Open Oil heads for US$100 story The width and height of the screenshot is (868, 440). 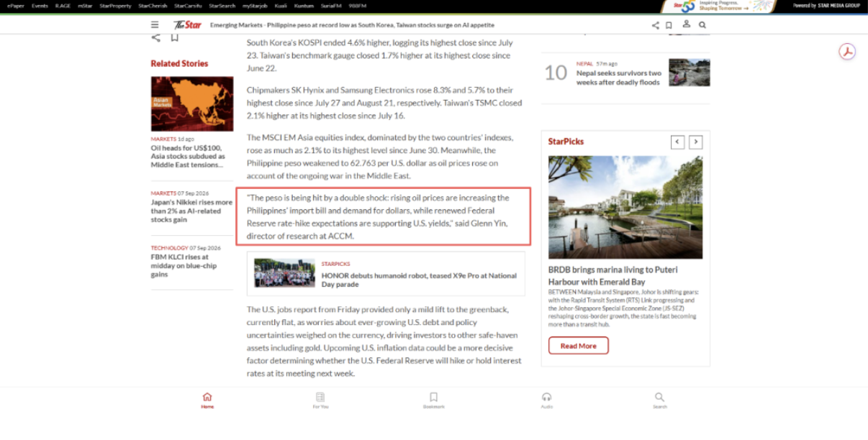pyautogui.click(x=189, y=156)
